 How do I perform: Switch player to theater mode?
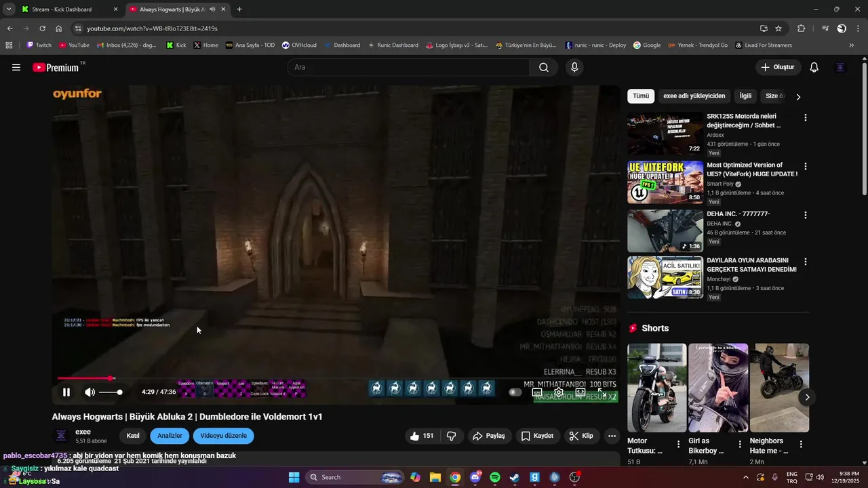[580, 392]
